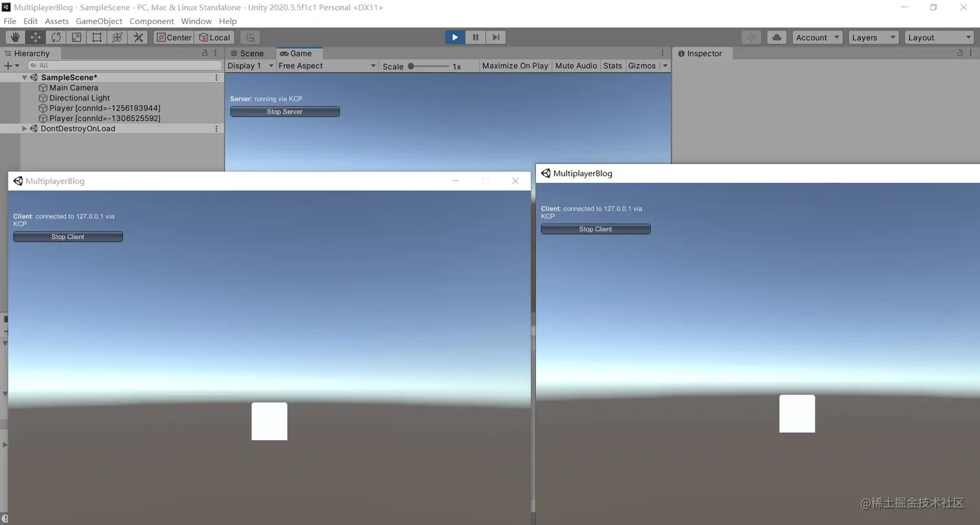
Task: Toggle Play mode button
Action: 455,38
